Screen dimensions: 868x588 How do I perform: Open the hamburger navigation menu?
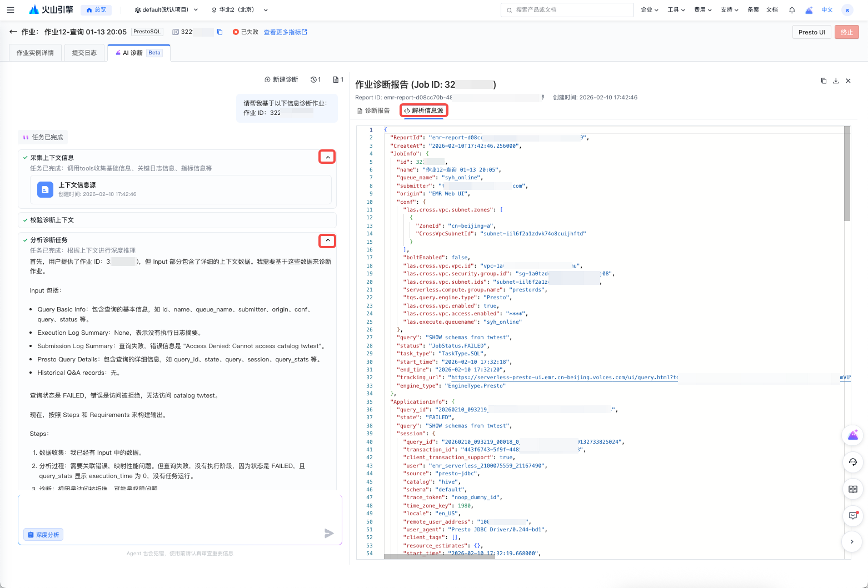click(x=11, y=10)
